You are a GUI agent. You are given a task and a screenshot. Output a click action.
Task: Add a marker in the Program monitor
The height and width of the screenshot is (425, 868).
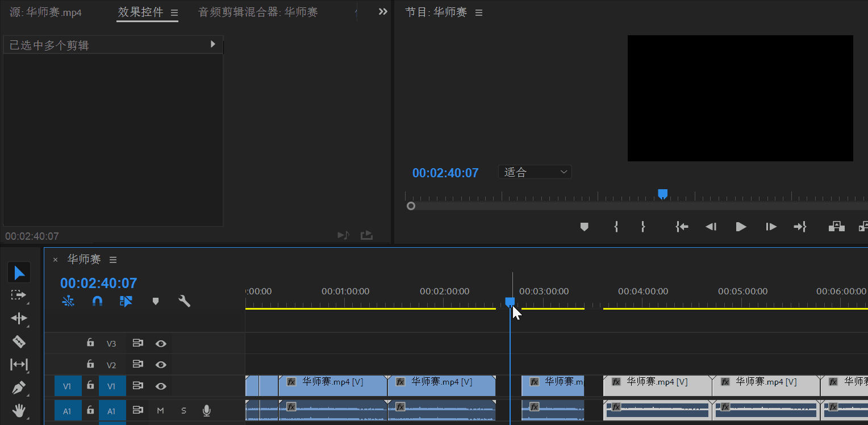584,227
